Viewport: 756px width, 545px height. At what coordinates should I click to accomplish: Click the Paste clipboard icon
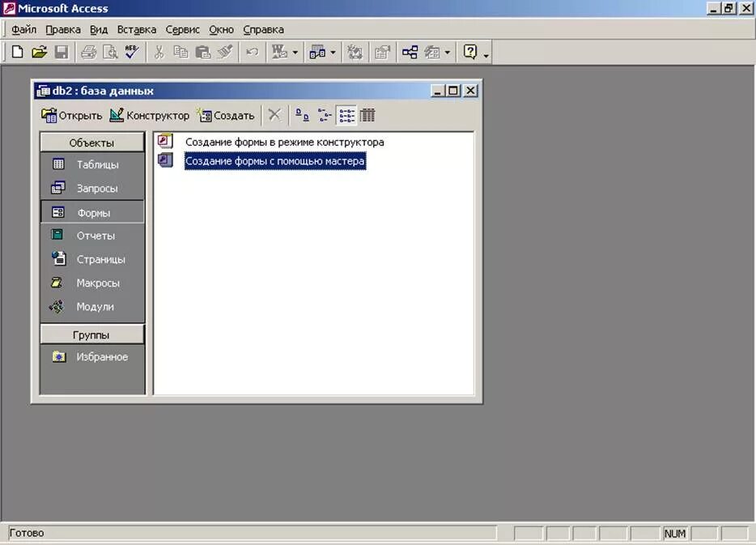(203, 52)
